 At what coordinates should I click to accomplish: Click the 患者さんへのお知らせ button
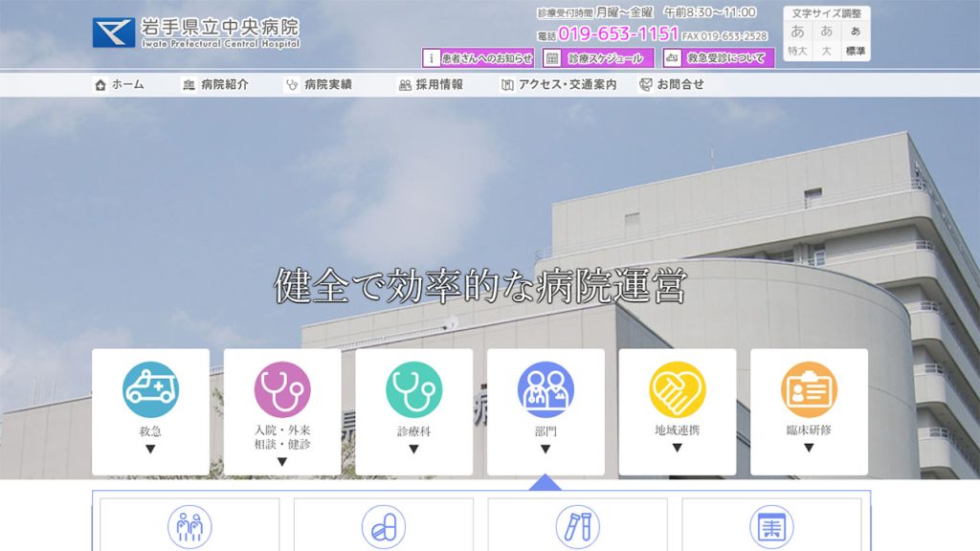479,58
